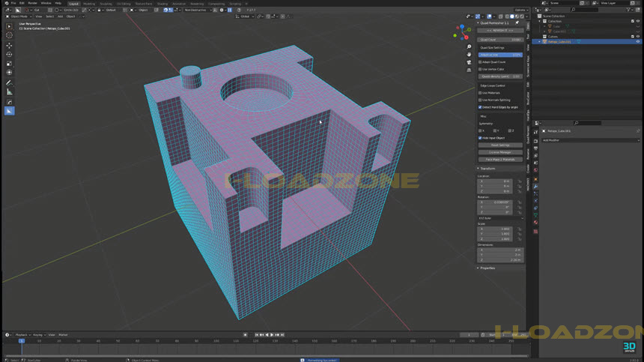Image resolution: width=644 pixels, height=362 pixels.
Task: Enable X symmetry checkbox
Action: pos(480,130)
